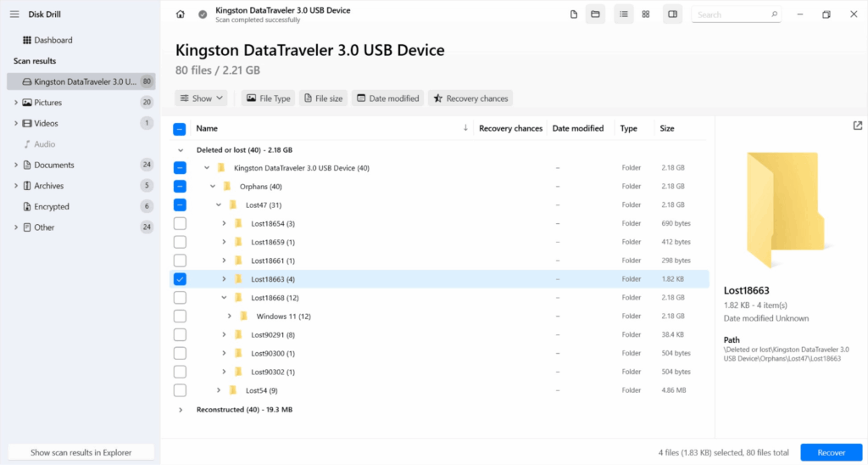Screen dimensions: 868x465
Task: Click into the Search field
Action: pyautogui.click(x=737, y=14)
